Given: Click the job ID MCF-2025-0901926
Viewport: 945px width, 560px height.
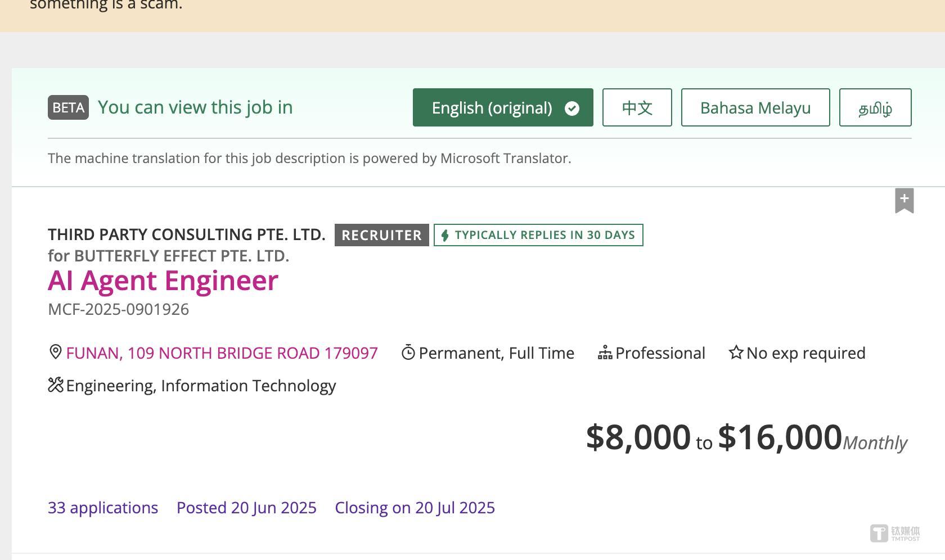Looking at the screenshot, I should point(118,309).
